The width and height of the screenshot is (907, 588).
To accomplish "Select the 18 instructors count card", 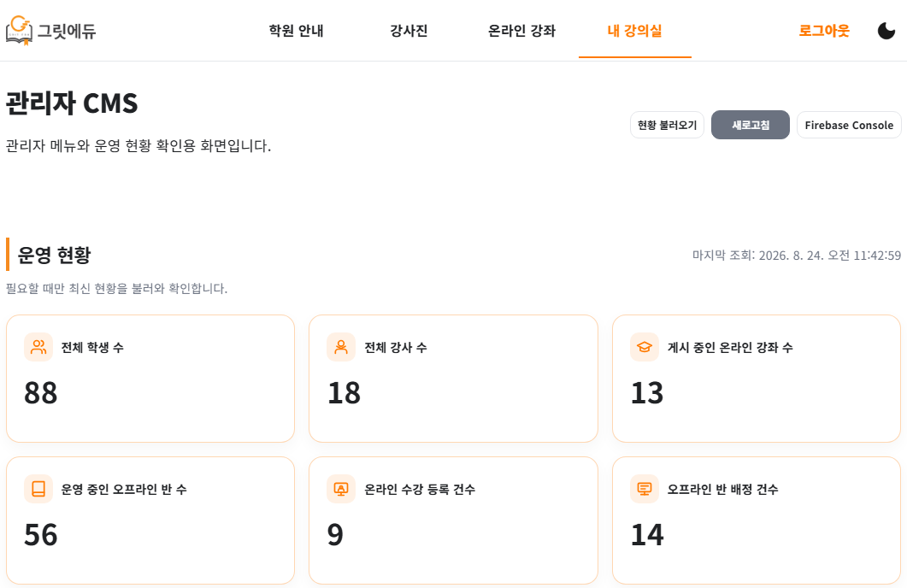I will pyautogui.click(x=453, y=379).
